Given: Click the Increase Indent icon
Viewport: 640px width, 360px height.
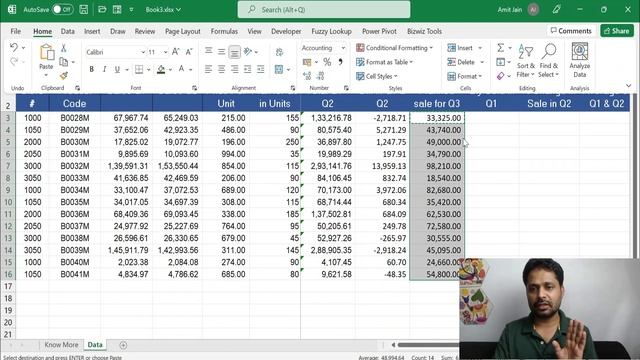Looking at the screenshot, I should coord(260,69).
